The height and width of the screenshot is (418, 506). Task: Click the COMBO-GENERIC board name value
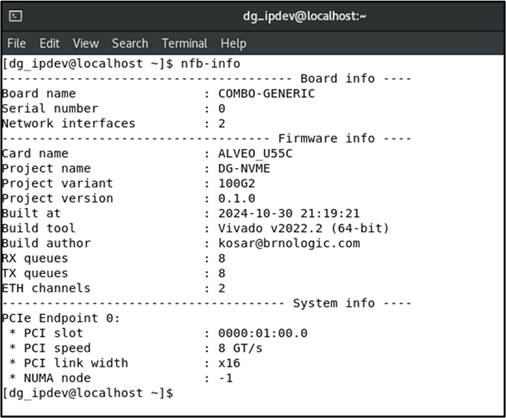click(x=266, y=93)
